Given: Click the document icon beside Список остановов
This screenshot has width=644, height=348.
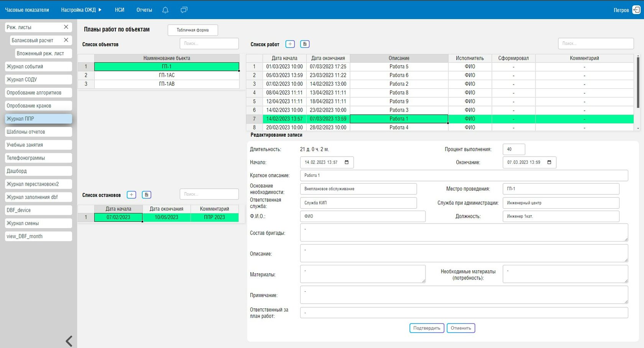Looking at the screenshot, I should coord(146,195).
